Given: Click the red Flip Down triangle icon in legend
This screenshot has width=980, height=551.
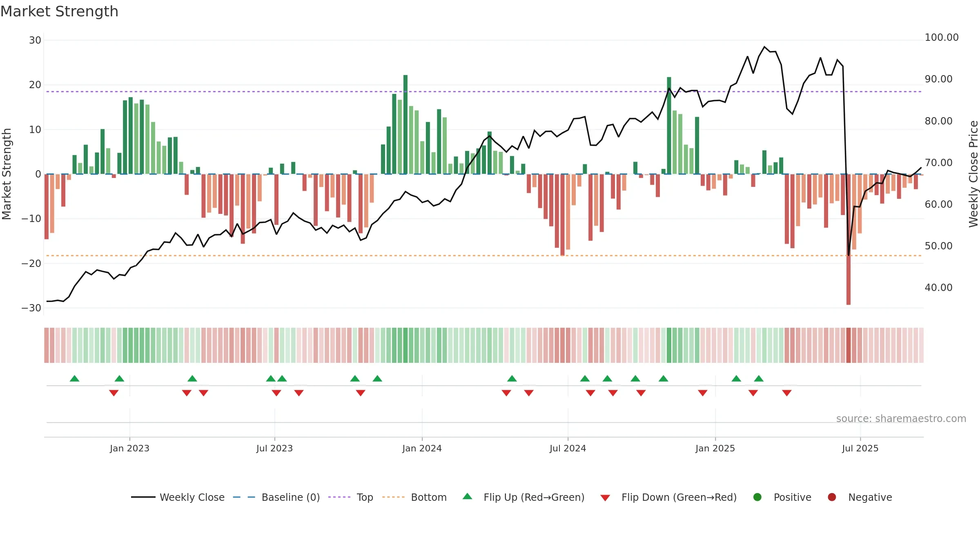Looking at the screenshot, I should 605,498.
